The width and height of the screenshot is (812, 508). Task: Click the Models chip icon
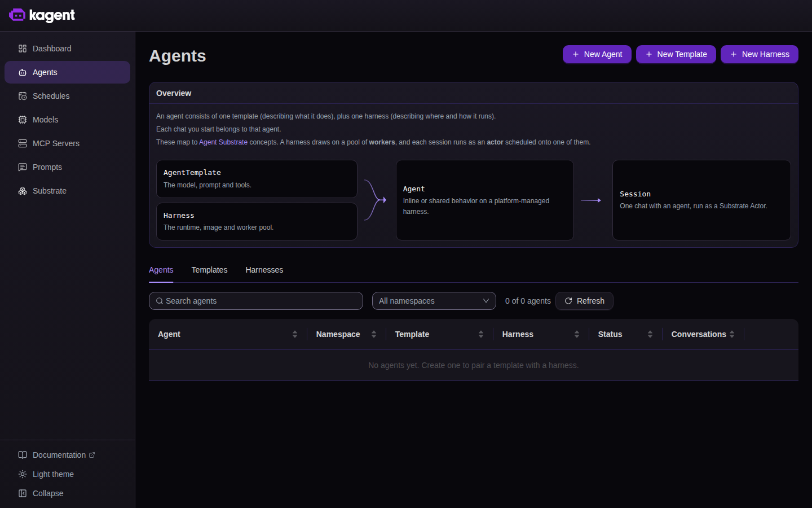(x=23, y=120)
